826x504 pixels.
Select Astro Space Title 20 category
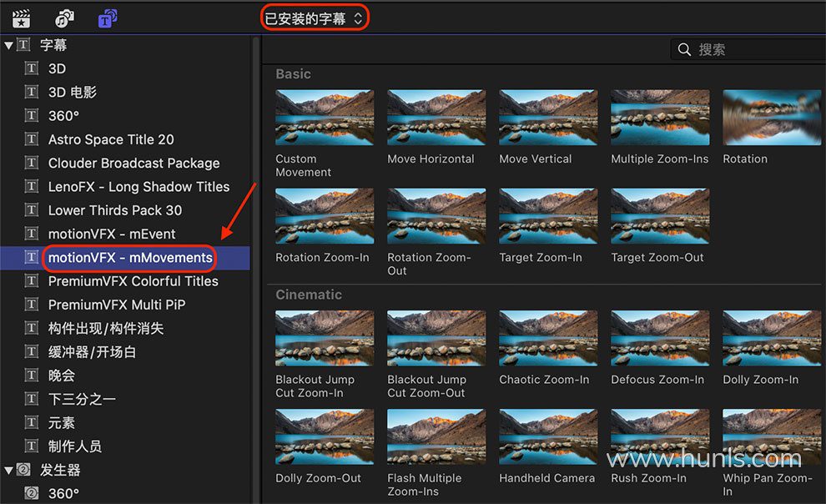pyautogui.click(x=111, y=139)
